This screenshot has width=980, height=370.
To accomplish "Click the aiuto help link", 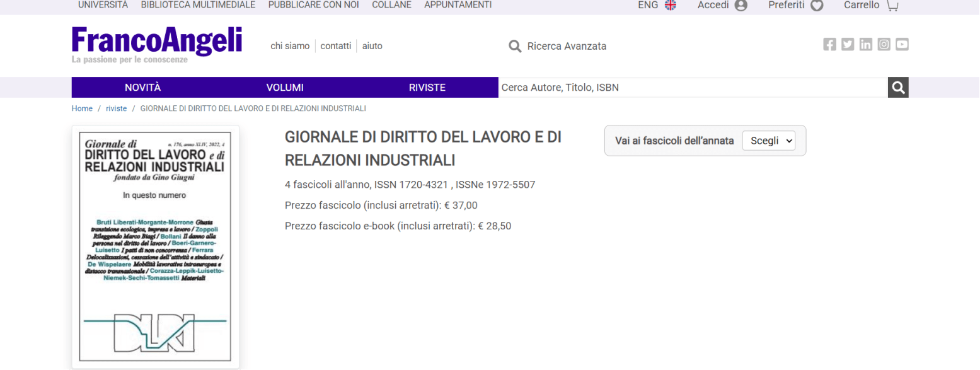I will [372, 46].
